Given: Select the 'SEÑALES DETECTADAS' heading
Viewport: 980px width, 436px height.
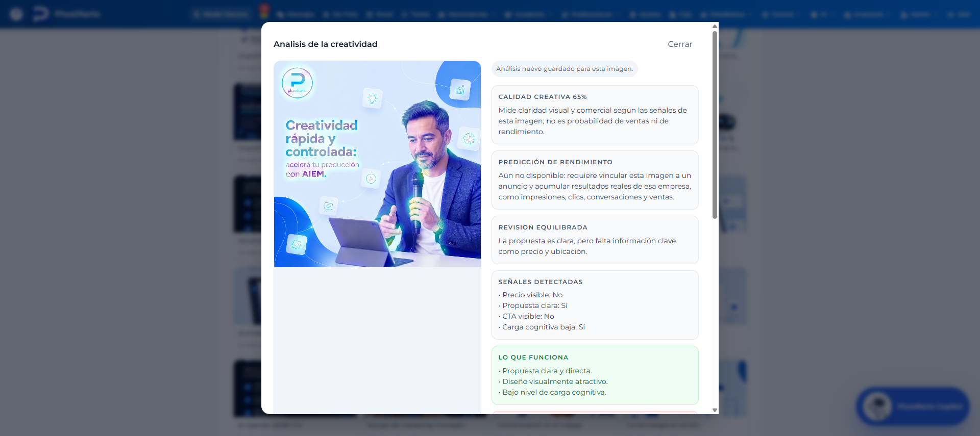Looking at the screenshot, I should (x=541, y=282).
